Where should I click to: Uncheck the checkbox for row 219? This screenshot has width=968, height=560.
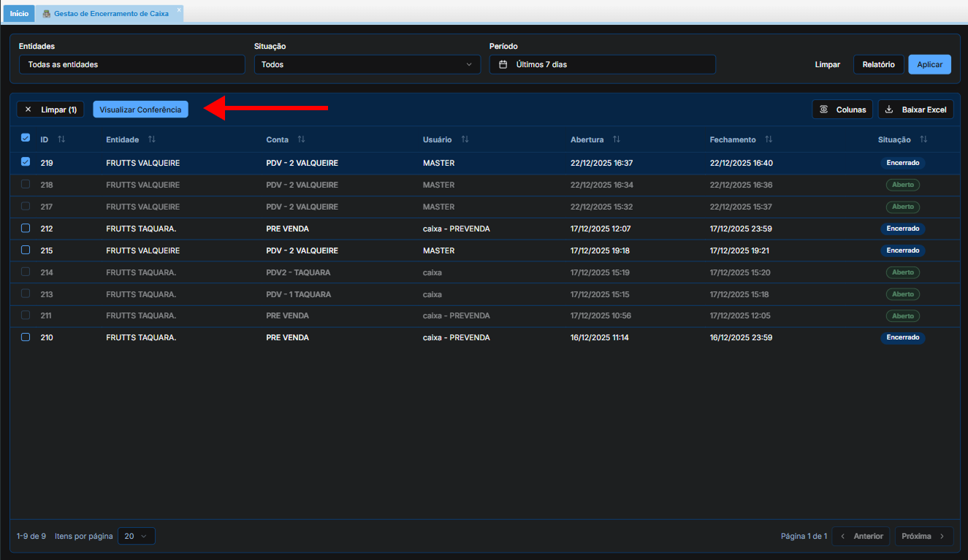(26, 162)
